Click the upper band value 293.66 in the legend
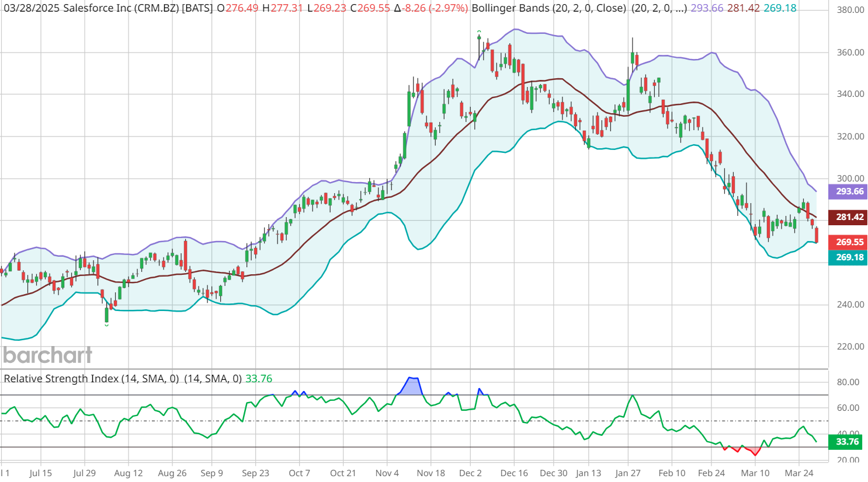 click(707, 9)
